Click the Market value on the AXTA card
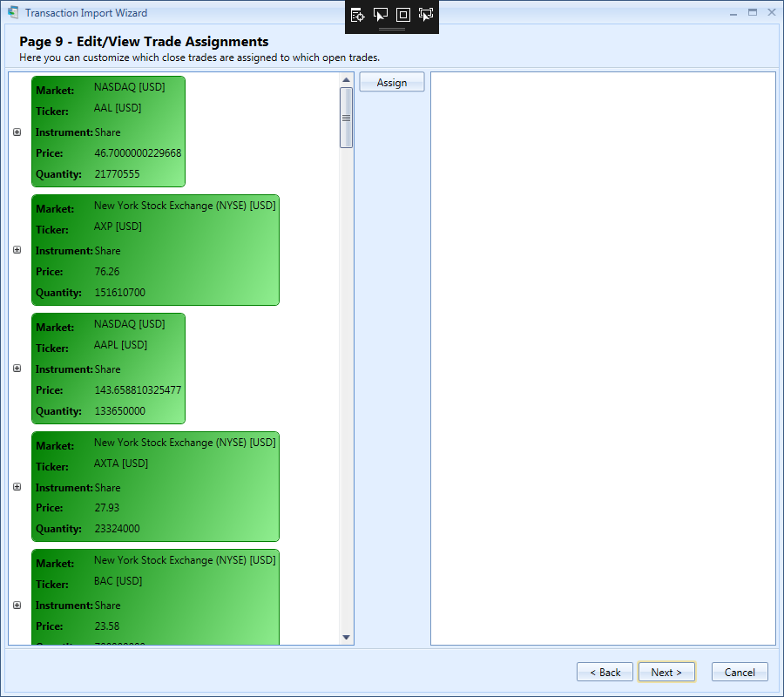 click(x=185, y=443)
